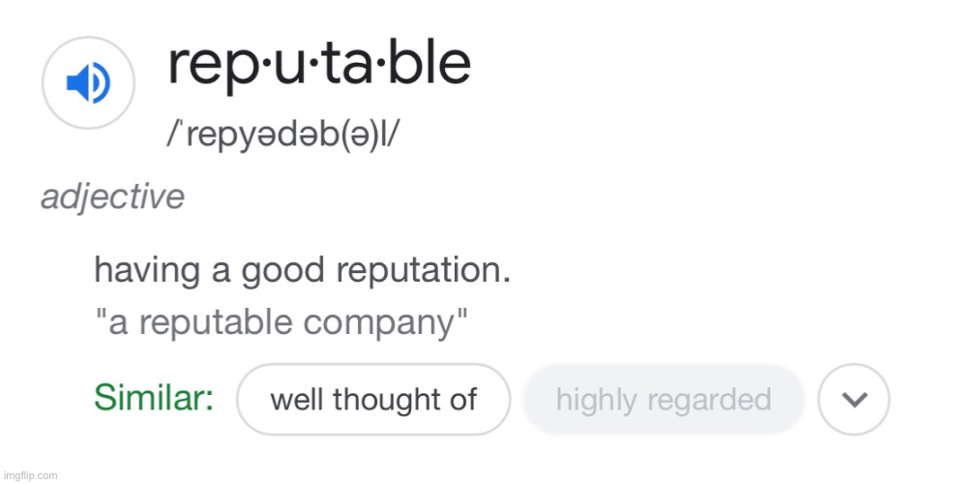Play the pronunciation audio speaker icon
The width and height of the screenshot is (980, 484).
[x=88, y=82]
